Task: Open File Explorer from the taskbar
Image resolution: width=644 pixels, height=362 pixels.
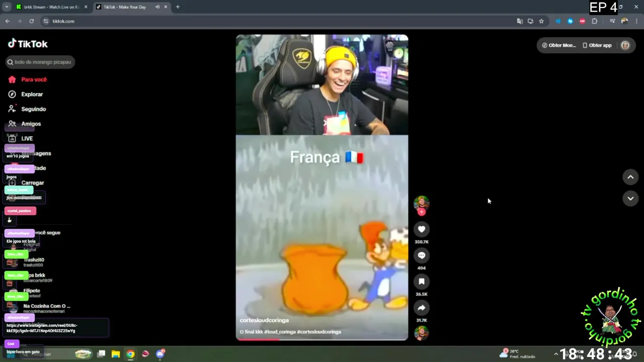Action: (x=116, y=354)
